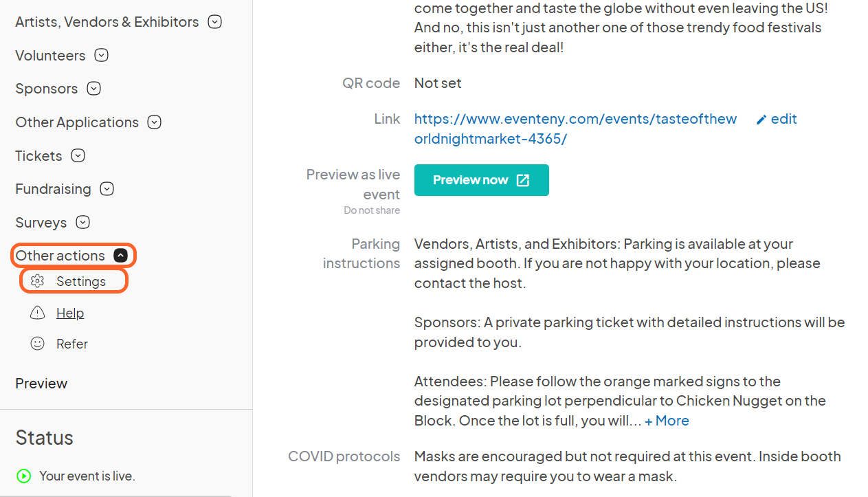Expand the Volunteers section chevron
This screenshot has width=868, height=497.
(x=102, y=56)
